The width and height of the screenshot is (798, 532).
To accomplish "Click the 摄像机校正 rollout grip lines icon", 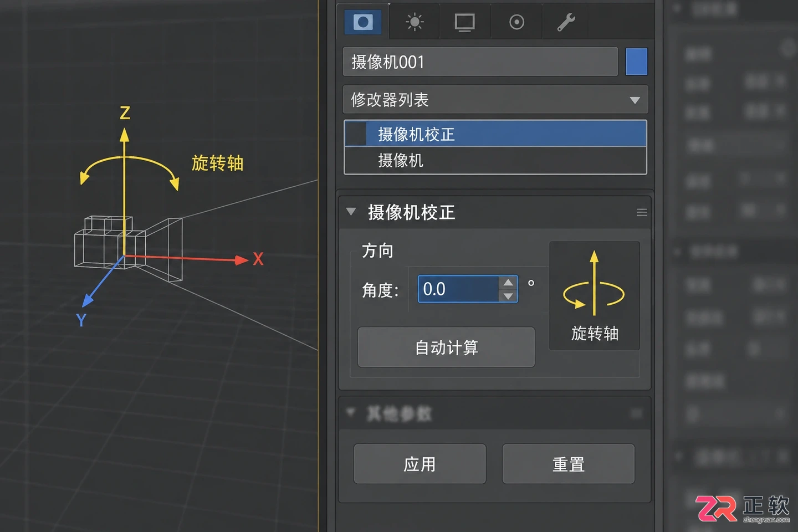I will (x=642, y=212).
